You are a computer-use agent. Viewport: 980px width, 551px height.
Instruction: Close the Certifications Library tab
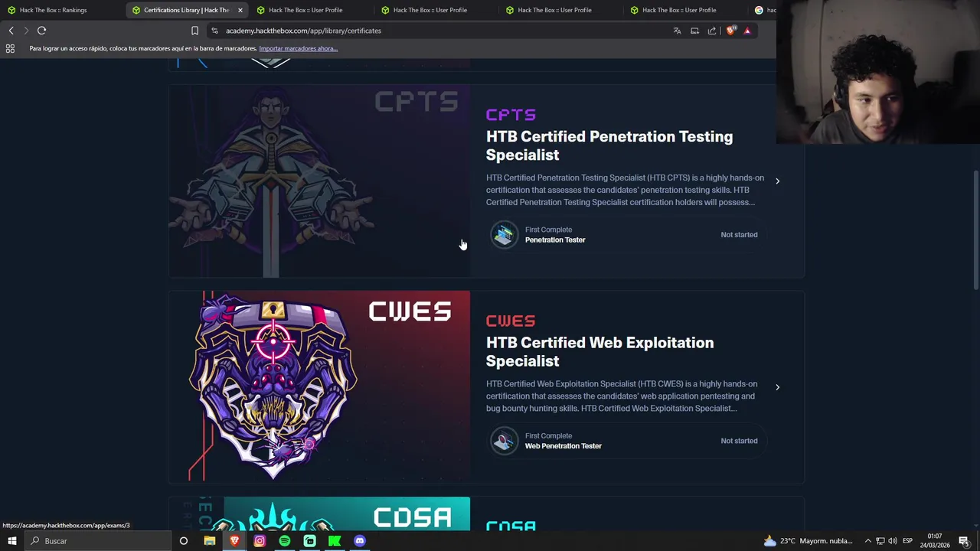click(x=240, y=10)
